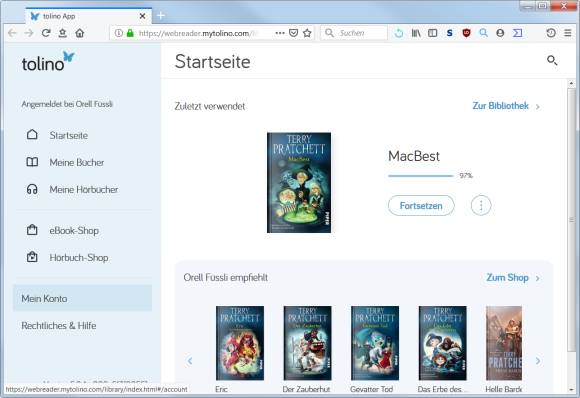This screenshot has height=398, width=580.
Task: Select Rechtliches & Hilfe in sidebar
Action: coord(59,326)
